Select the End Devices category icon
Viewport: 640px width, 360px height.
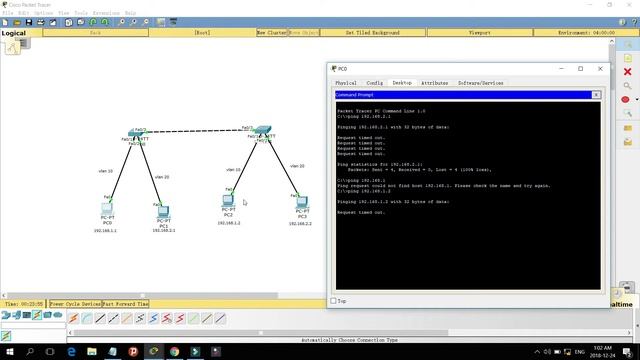coord(16,315)
